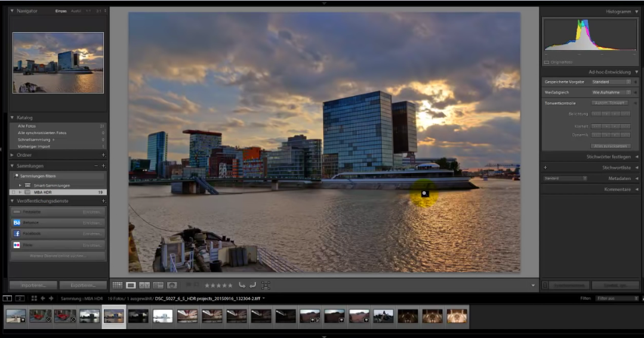644x338 pixels.
Task: Select Alle Fotos in the Katalog panel
Action: pyautogui.click(x=27, y=126)
